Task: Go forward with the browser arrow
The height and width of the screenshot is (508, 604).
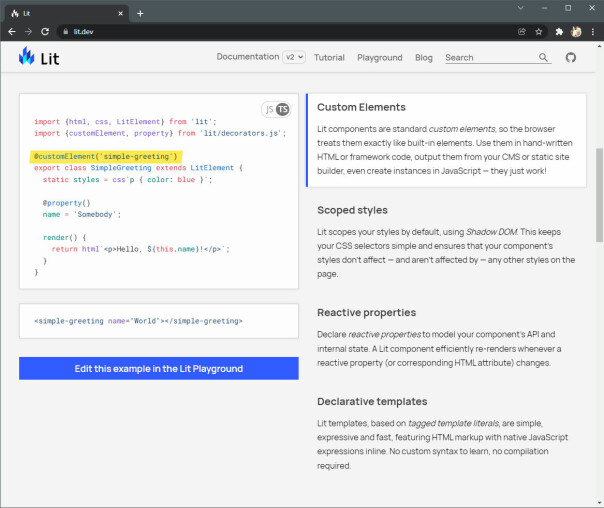Action: (x=29, y=32)
